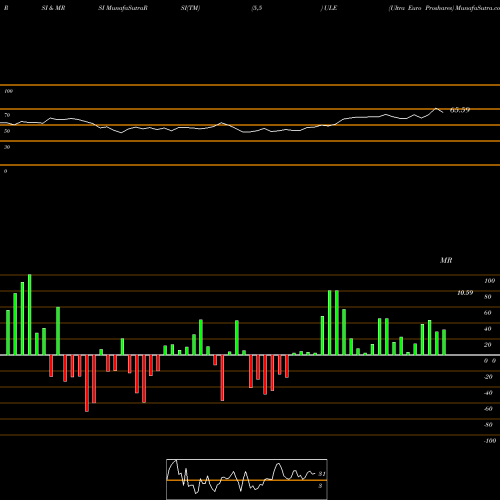Click the RSI axis label 30
This screenshot has width=500, height=500.
pos(7,147)
